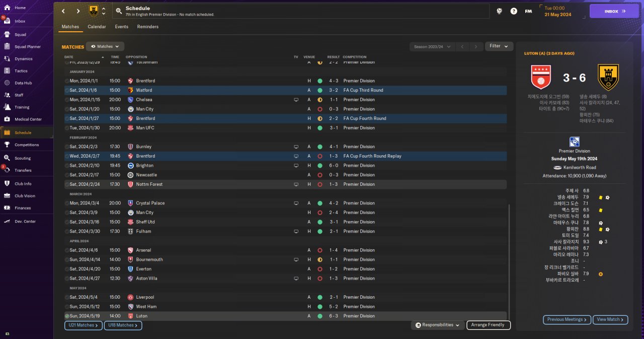Click the Crystal Palace opposition name
644x339 pixels.
pos(151,203)
